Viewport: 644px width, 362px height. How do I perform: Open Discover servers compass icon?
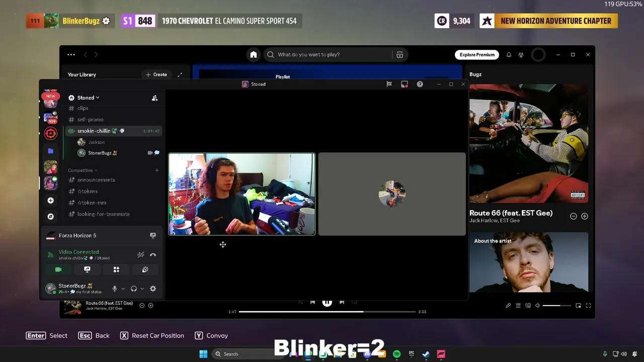pos(50,217)
